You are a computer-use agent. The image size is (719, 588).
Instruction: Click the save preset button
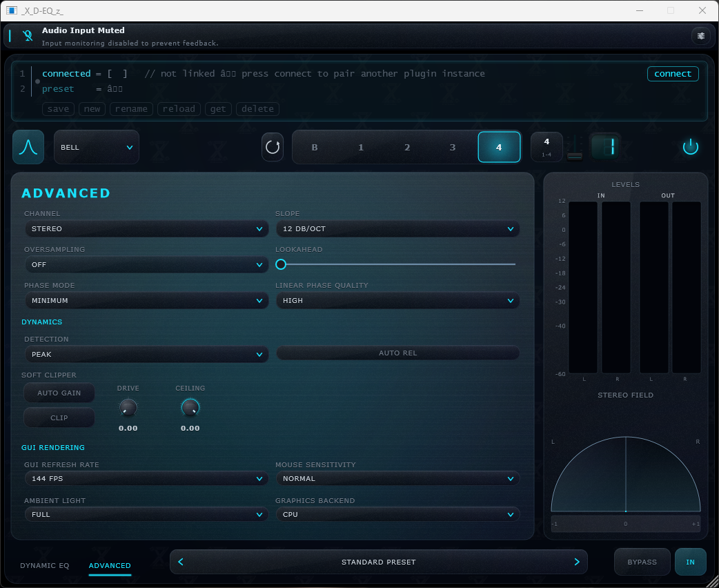click(58, 109)
